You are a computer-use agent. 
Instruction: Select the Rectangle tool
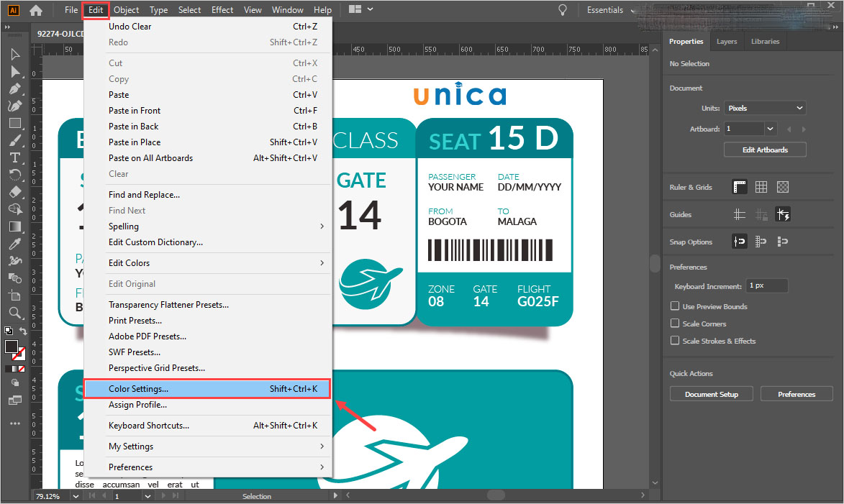14,123
